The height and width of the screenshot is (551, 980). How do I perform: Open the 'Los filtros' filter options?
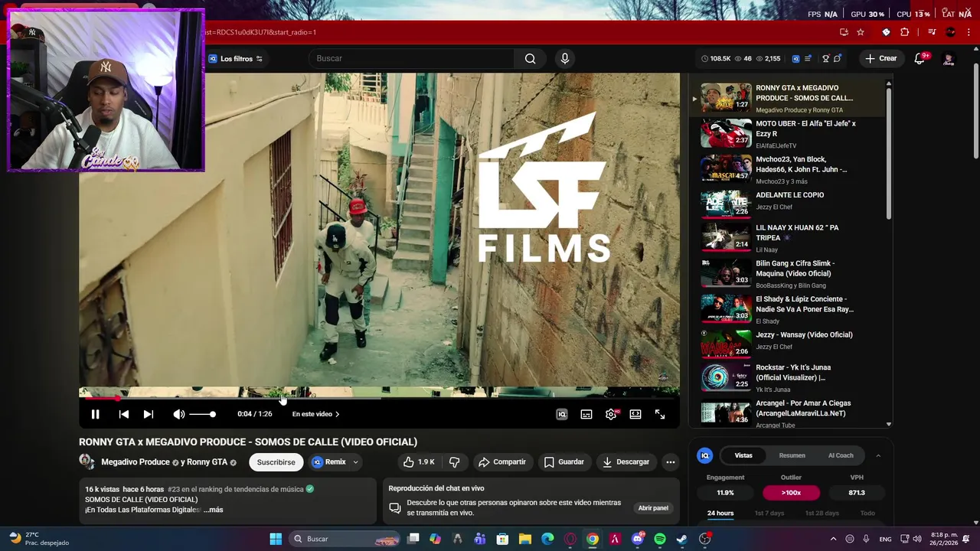[235, 59]
